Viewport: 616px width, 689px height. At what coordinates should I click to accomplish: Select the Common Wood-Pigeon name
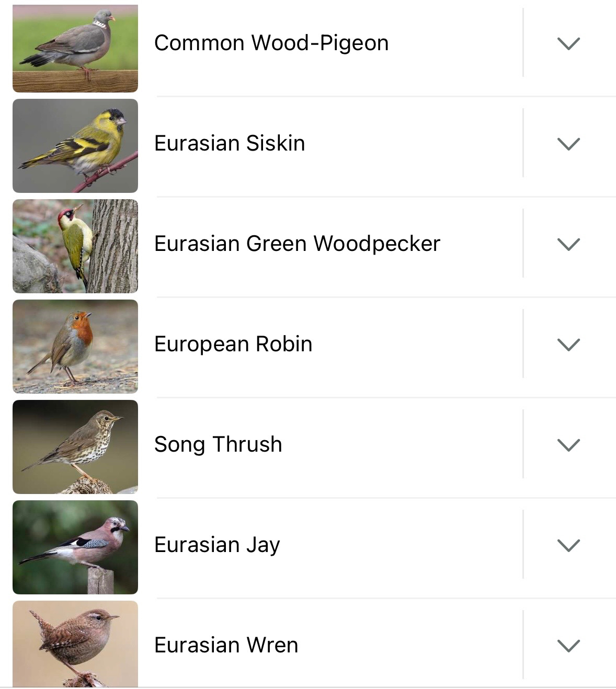point(271,43)
